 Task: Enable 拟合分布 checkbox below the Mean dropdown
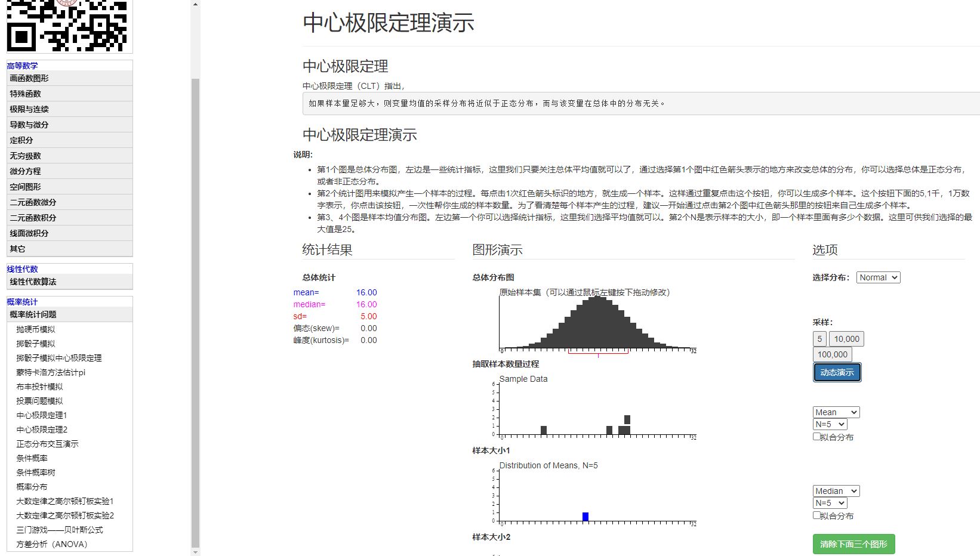[816, 437]
